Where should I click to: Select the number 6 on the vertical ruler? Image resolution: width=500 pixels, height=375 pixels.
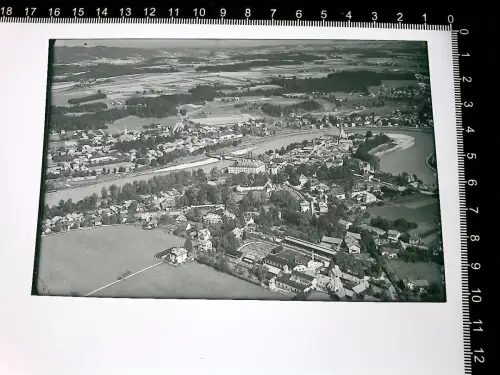click(472, 183)
